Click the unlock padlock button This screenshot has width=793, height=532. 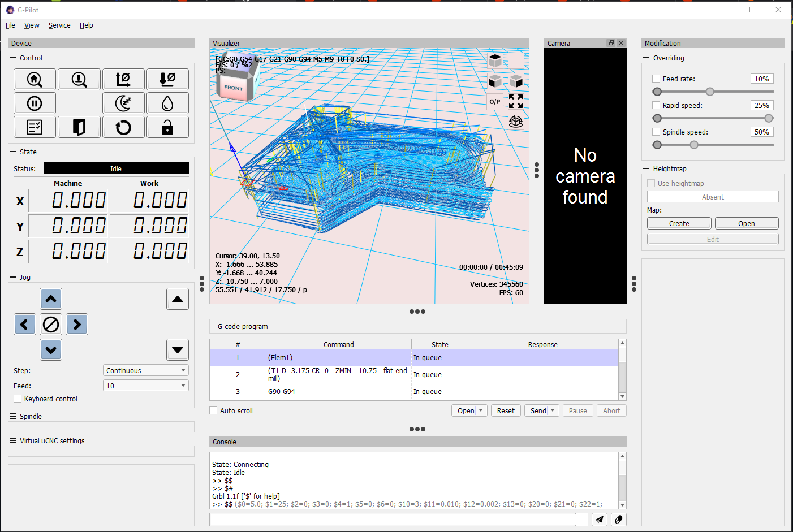167,128
